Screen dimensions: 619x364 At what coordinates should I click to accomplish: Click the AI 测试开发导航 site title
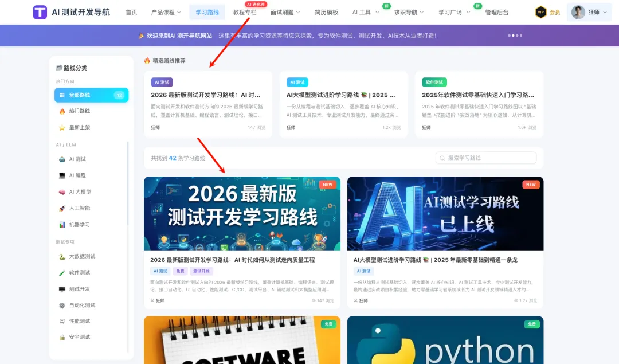click(x=81, y=12)
